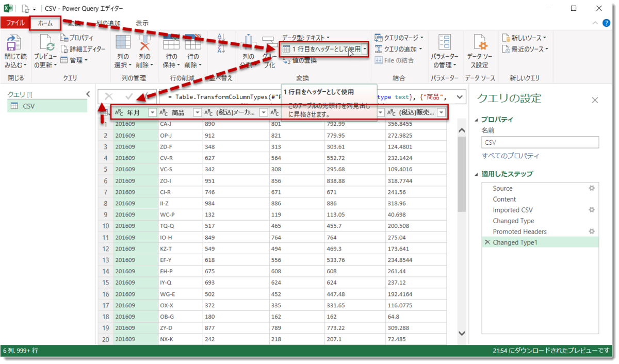Click Merge Queries (クエリのマージ)
The width and height of the screenshot is (619, 364).
[399, 38]
